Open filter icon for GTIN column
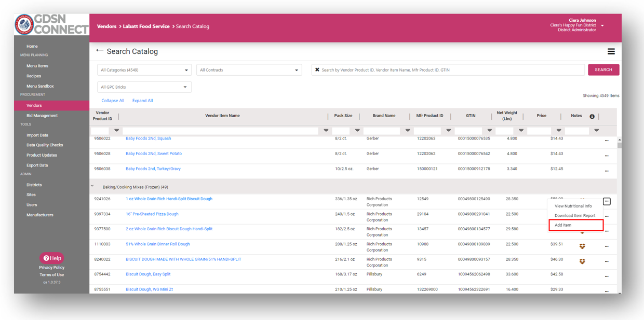 490,131
